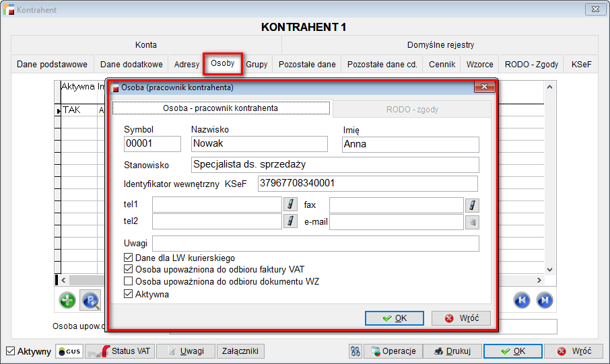This screenshot has width=610, height=364.
Task: Click the Stanowisko input field
Action: coord(335,165)
